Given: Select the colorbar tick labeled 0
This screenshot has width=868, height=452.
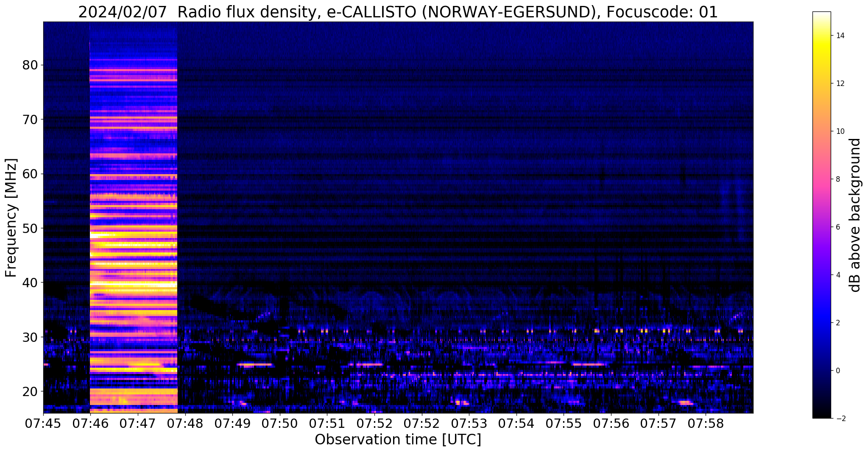Looking at the screenshot, I should tap(837, 371).
